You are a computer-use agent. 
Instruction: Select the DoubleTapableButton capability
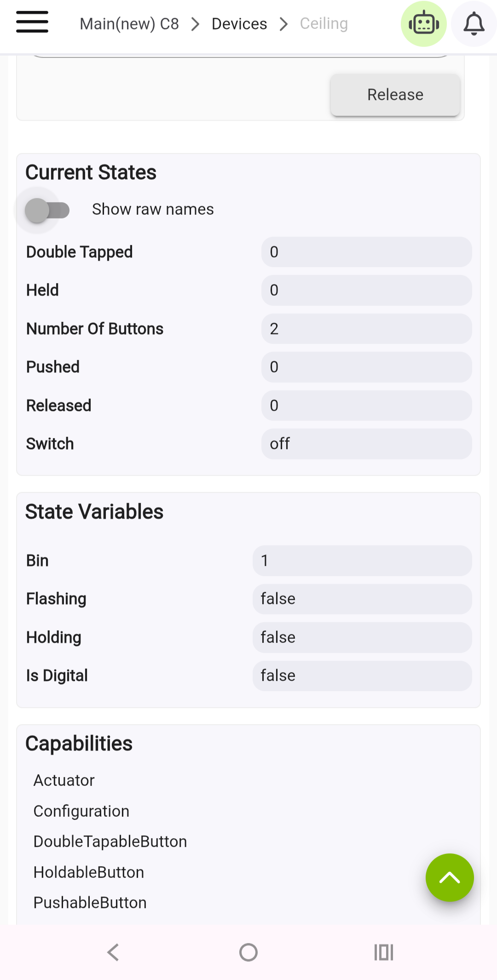(110, 842)
